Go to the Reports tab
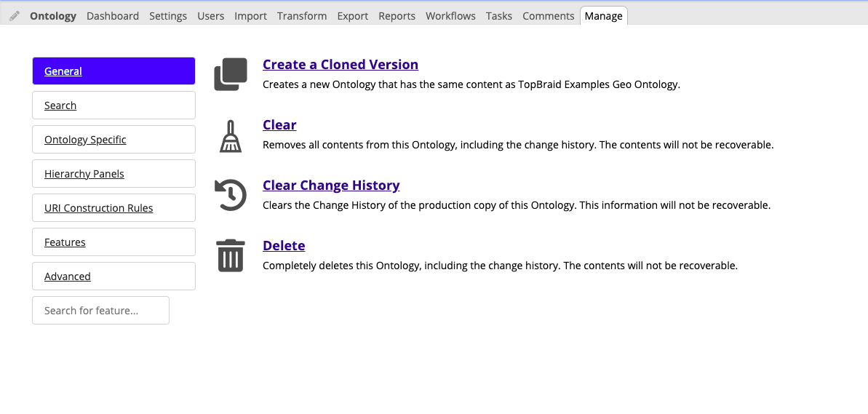The image size is (868, 414). click(397, 16)
